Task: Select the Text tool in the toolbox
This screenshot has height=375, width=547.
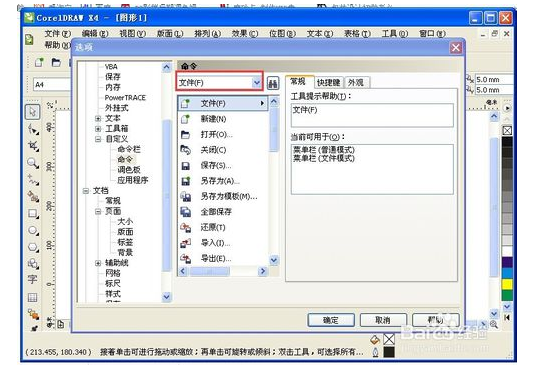Action: (32, 279)
